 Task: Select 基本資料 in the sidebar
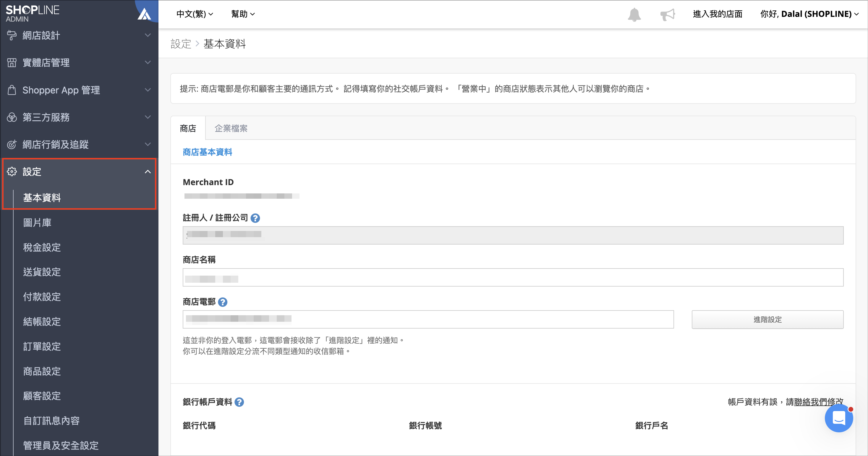coord(42,198)
